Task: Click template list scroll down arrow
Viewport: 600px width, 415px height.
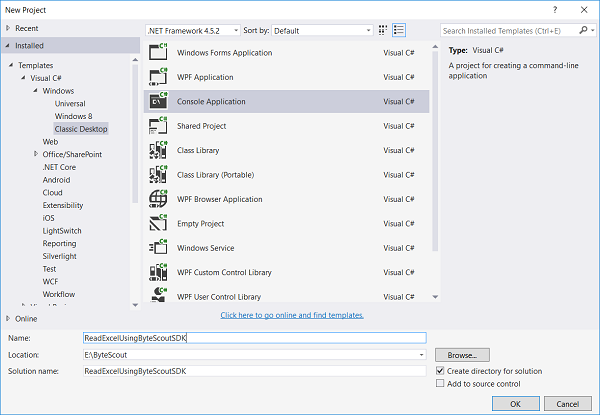Action: click(435, 297)
